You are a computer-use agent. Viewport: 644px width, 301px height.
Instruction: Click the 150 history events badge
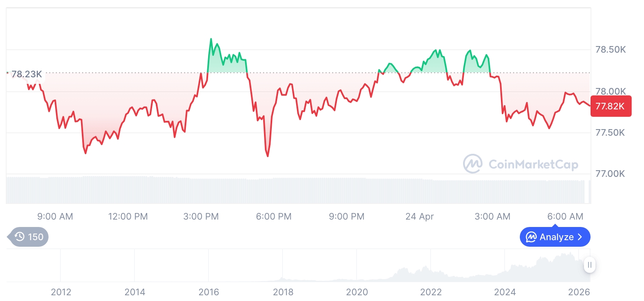click(x=29, y=237)
